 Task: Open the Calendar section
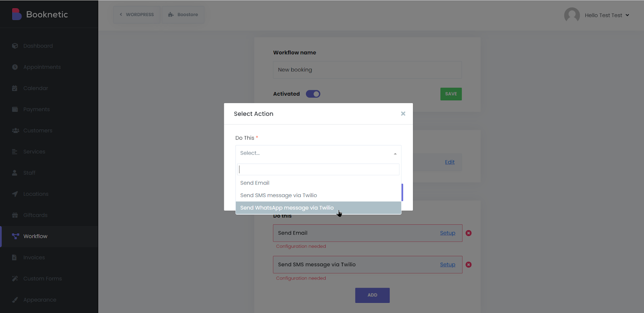point(35,88)
